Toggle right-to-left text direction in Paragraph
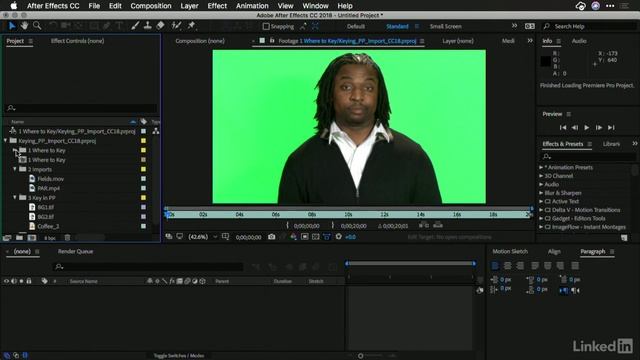Image resolution: width=640 pixels, height=360 pixels. tap(576, 290)
